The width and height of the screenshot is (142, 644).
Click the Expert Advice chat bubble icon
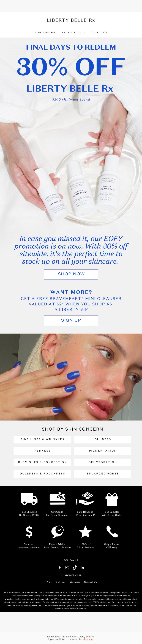click(57, 531)
